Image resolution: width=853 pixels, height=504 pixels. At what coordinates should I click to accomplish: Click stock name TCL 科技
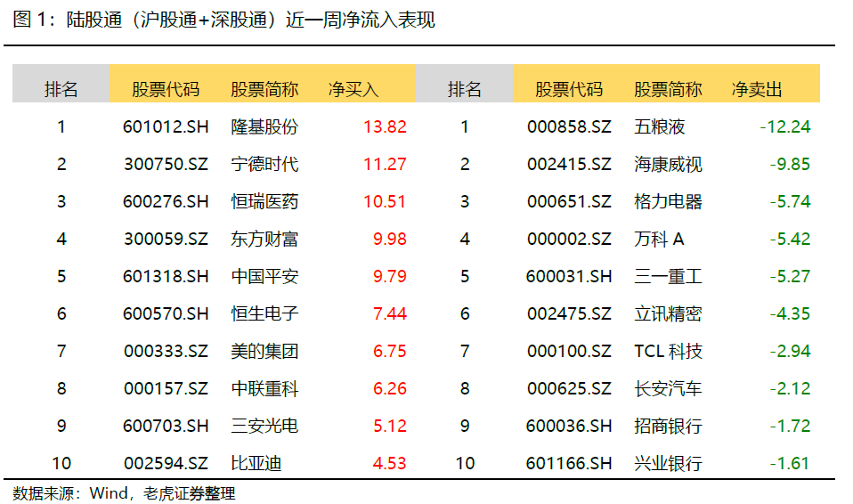click(668, 351)
